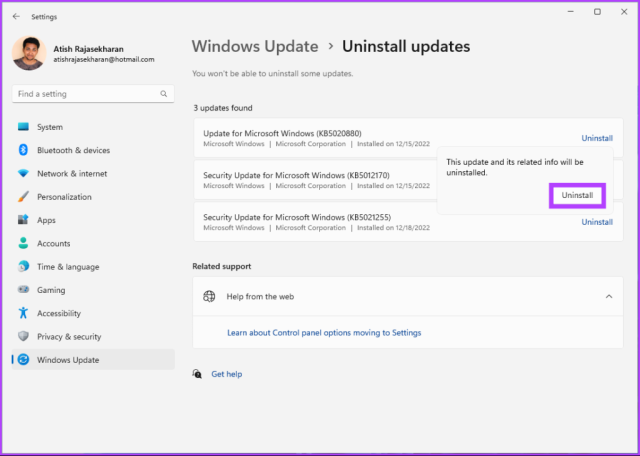Image resolution: width=640 pixels, height=456 pixels.
Task: Go to Network & internet
Action: [93, 174]
